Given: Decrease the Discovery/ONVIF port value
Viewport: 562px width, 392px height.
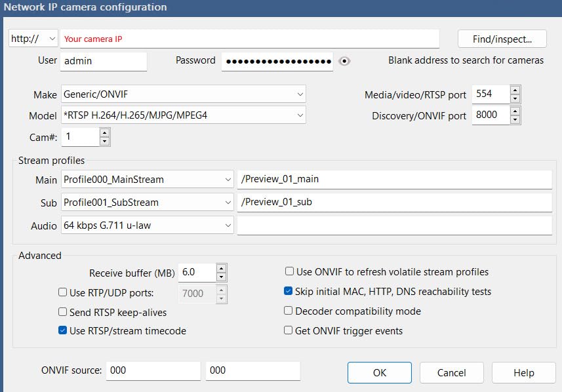Looking at the screenshot, I should tap(515, 119).
